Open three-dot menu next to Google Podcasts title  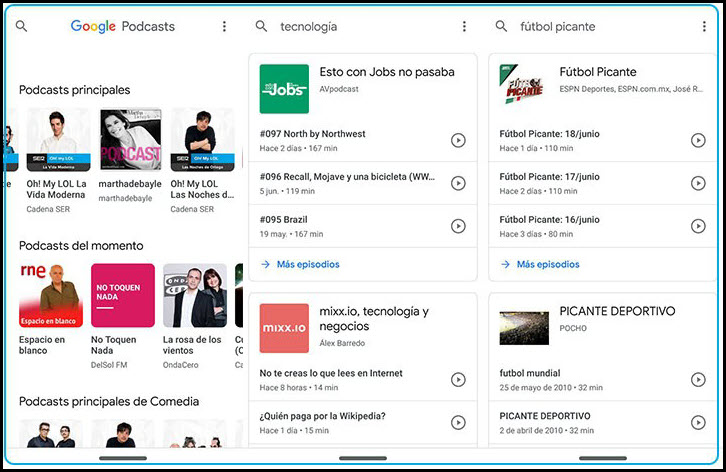click(x=223, y=27)
